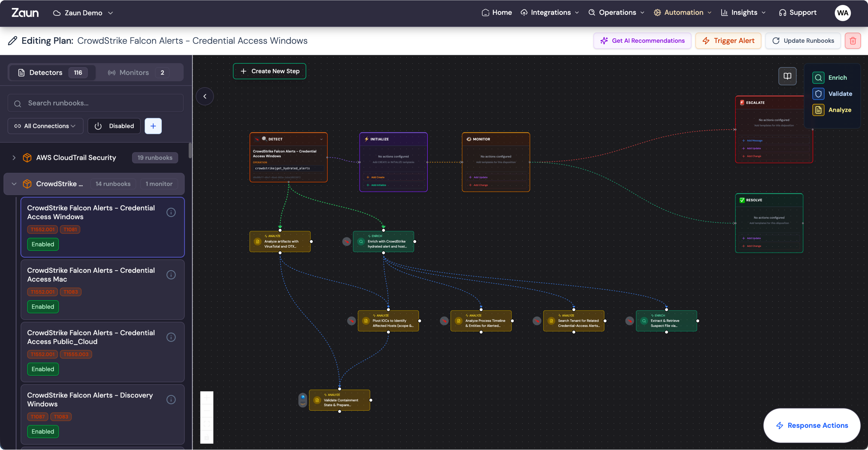Select the Validate shield icon in legend
Screen dimensions: 868x450
(818, 94)
